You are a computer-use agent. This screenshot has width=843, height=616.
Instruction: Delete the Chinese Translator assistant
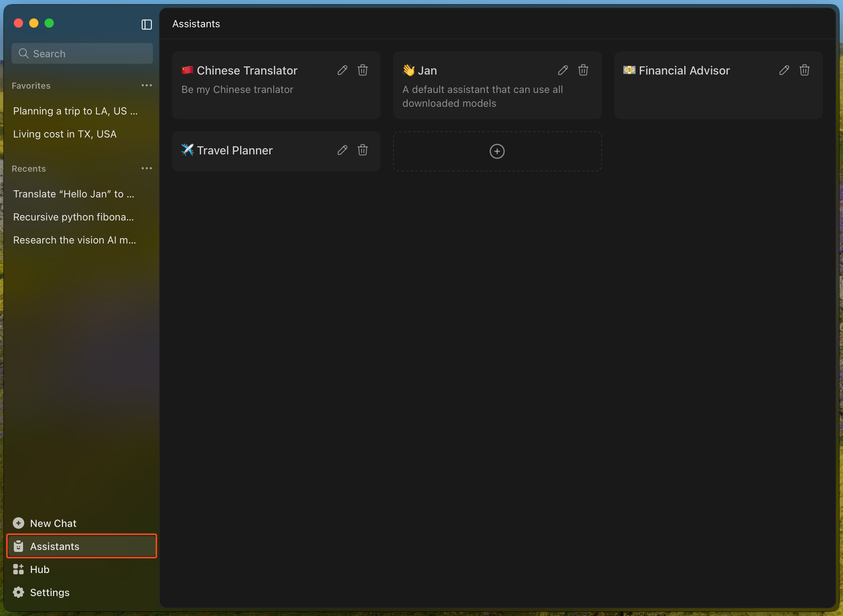click(x=363, y=70)
